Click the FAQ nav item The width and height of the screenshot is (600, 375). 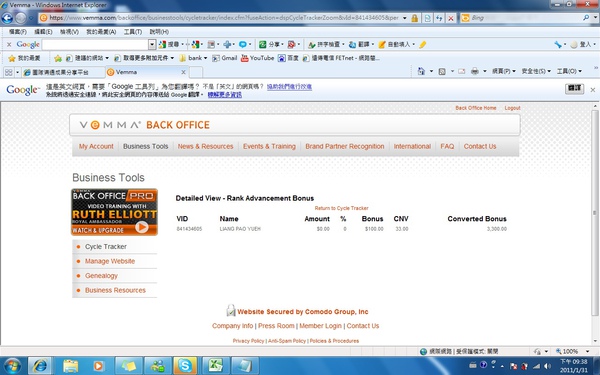point(447,146)
